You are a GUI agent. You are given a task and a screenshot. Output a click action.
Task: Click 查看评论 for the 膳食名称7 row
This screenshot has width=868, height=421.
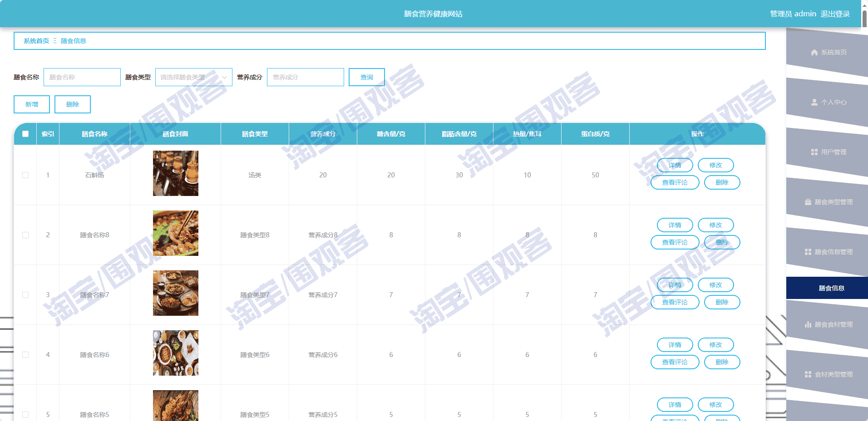675,302
